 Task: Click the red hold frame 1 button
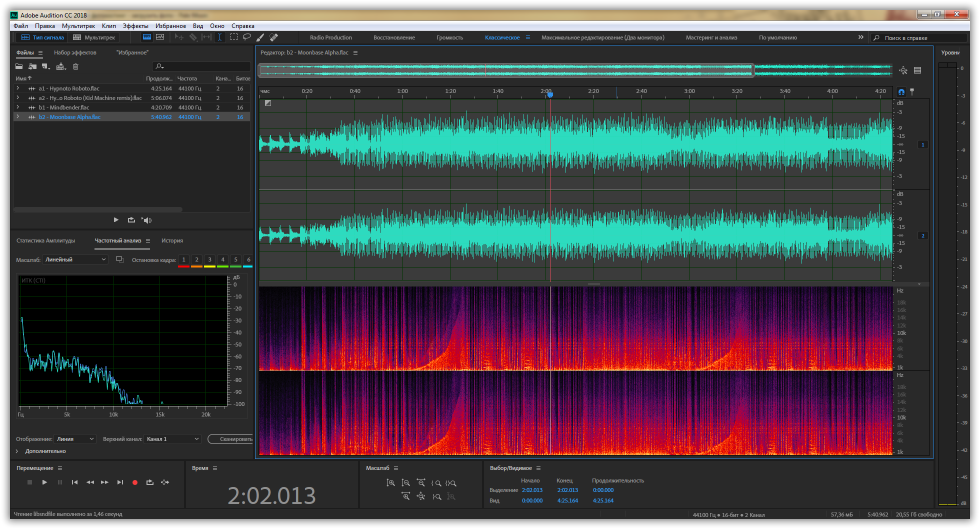pos(183,260)
